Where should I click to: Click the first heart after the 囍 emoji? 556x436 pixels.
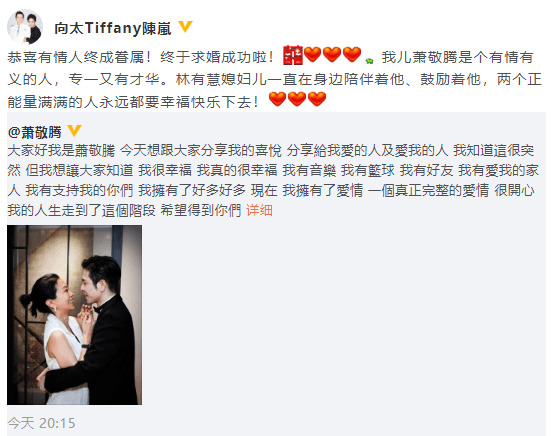click(312, 55)
